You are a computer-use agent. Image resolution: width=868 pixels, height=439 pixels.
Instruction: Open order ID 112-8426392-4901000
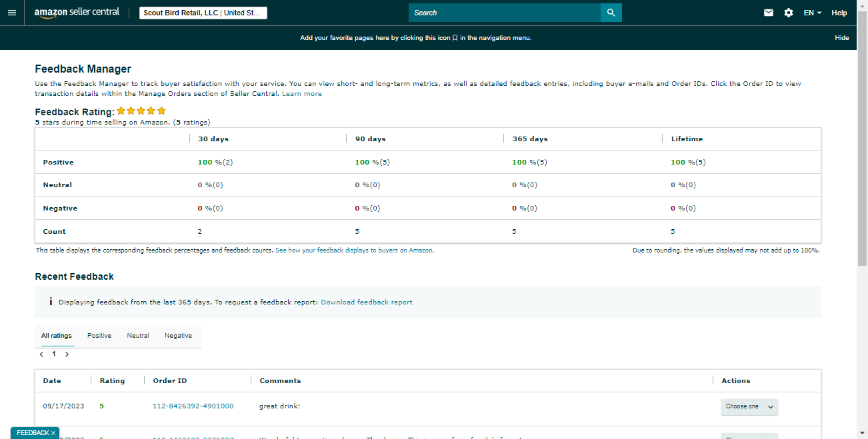tap(193, 406)
